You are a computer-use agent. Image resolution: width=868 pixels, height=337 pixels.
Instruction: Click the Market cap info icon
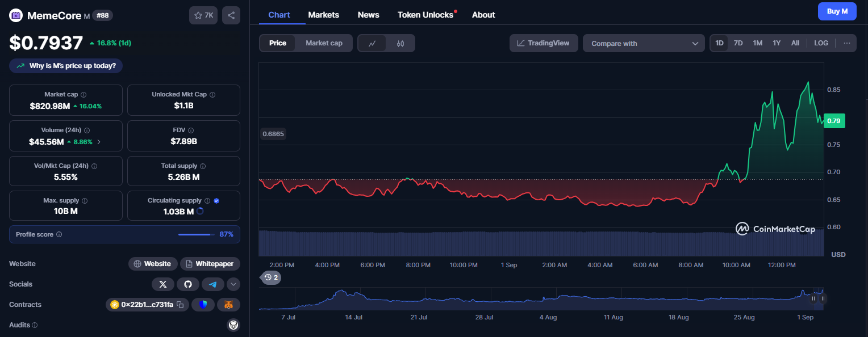click(x=84, y=95)
